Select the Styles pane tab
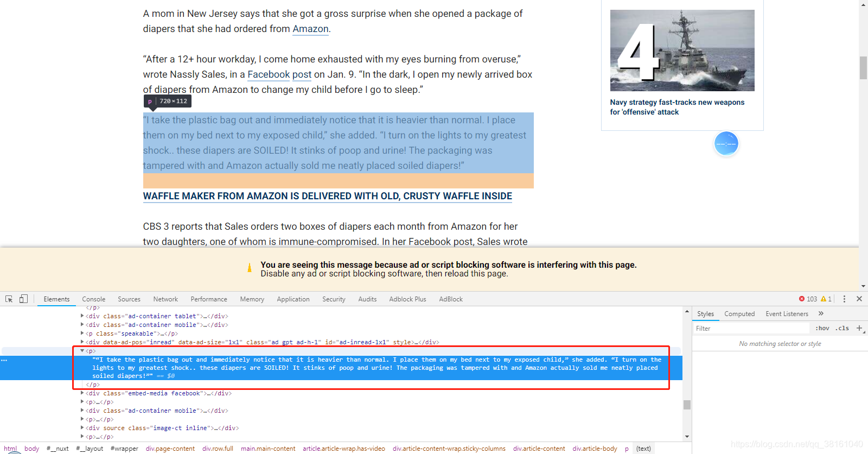The image size is (868, 454). coord(705,314)
